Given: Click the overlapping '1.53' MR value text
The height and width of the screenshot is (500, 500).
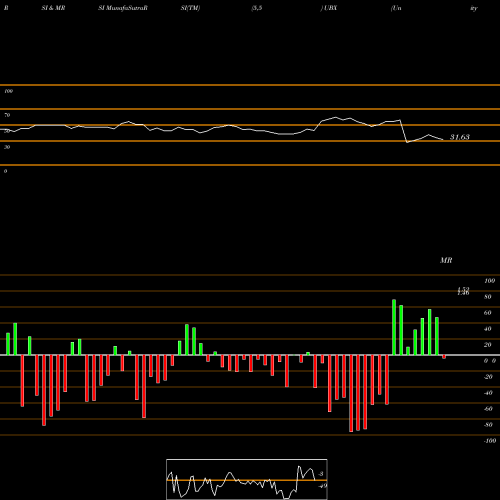Looking at the screenshot, I should click(463, 289).
